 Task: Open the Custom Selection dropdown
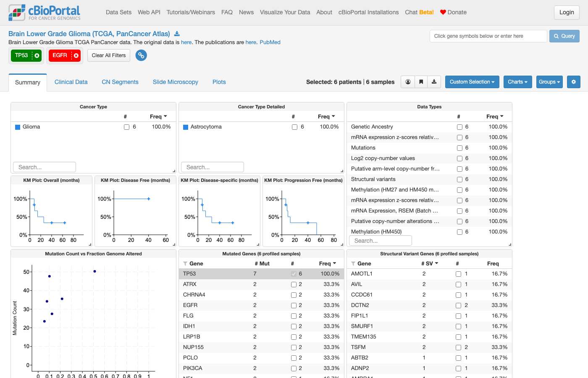coord(472,82)
